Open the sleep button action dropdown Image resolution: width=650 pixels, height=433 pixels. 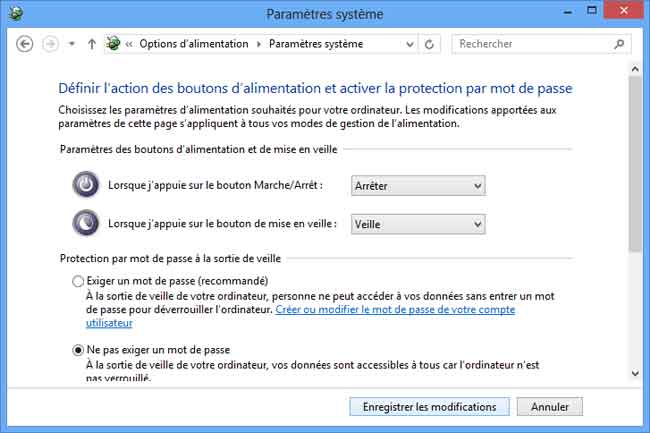417,224
